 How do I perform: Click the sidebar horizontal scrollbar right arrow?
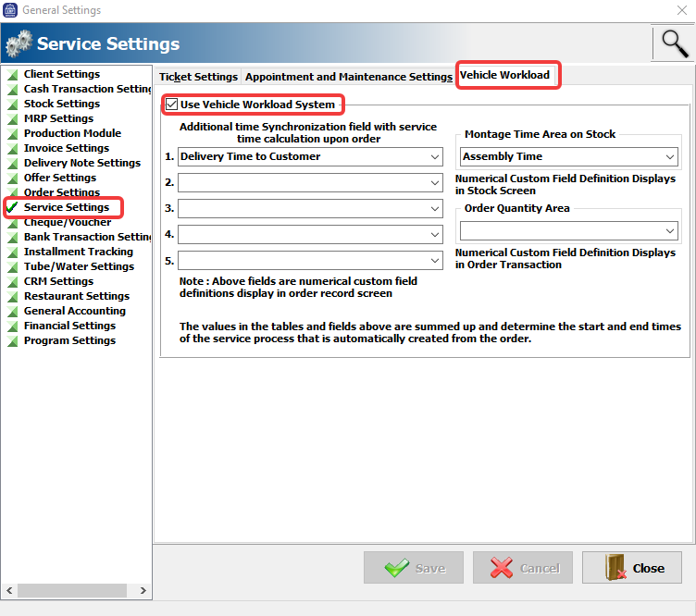coord(143,590)
